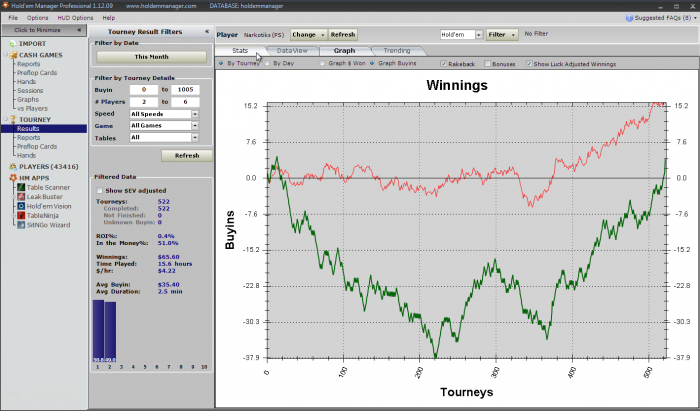
Task: Open the Tables dropdown
Action: tap(195, 137)
